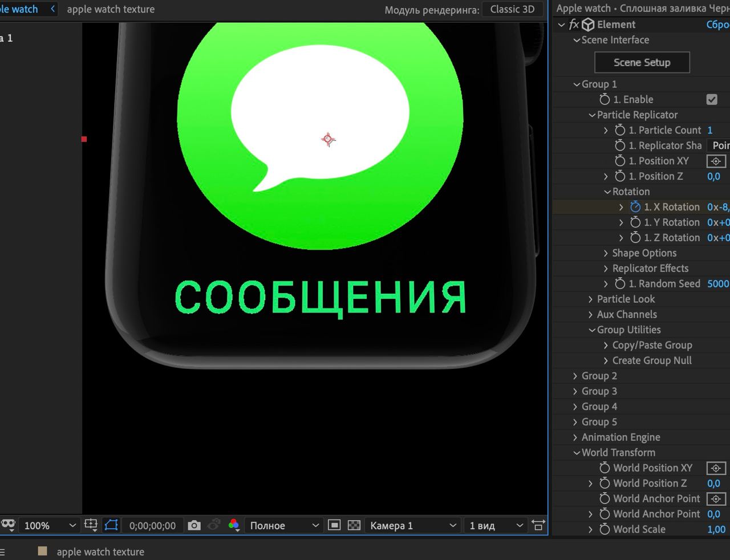
Task: Expand Copy/Paste Group
Action: (606, 345)
